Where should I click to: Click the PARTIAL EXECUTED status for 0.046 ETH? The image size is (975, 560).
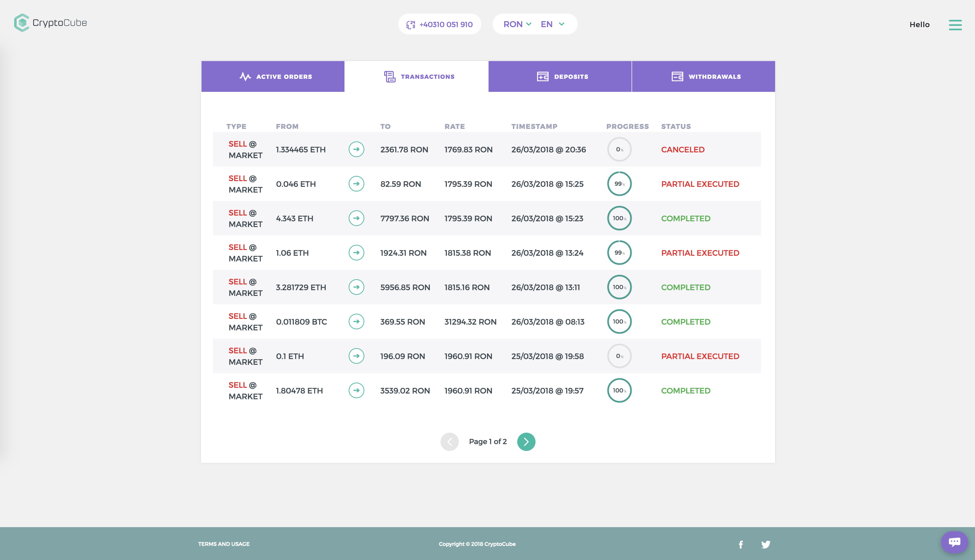tap(700, 184)
